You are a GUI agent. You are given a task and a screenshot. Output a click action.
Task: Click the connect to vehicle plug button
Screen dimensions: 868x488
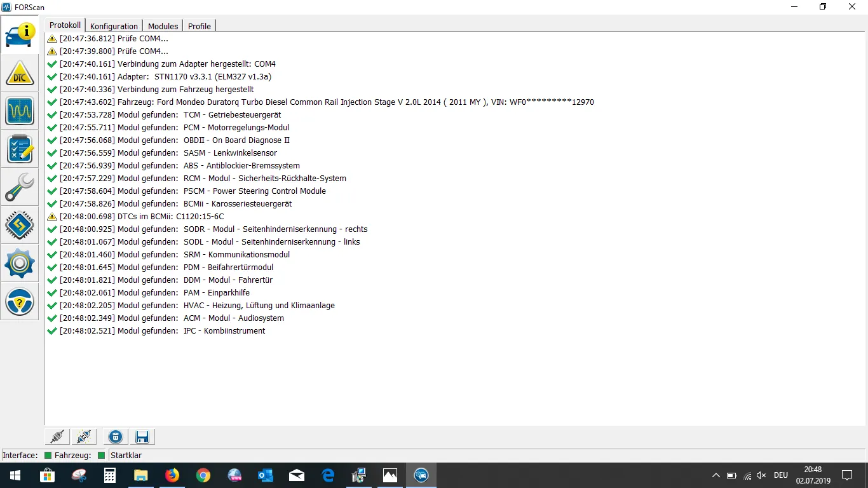click(57, 437)
